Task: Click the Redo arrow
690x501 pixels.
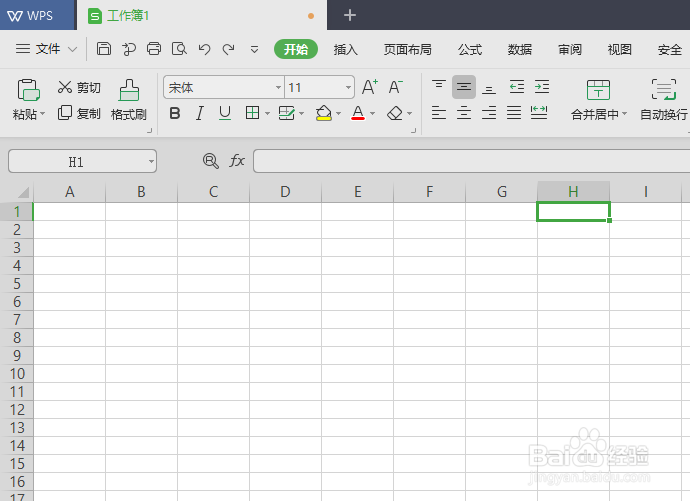Action: coord(228,49)
